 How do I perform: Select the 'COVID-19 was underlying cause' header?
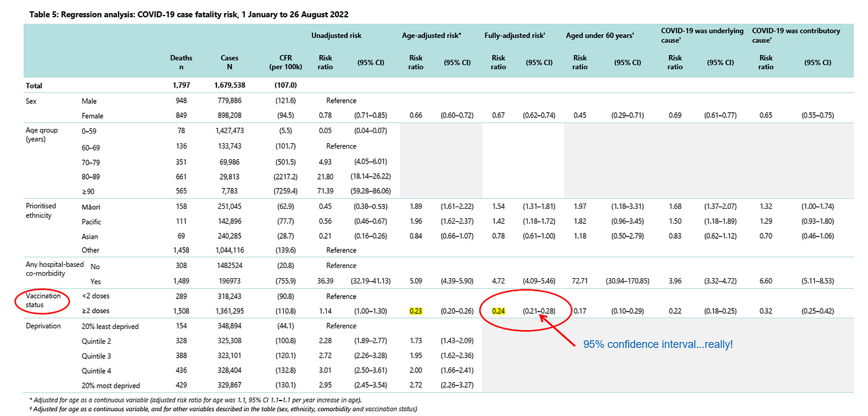(x=701, y=36)
